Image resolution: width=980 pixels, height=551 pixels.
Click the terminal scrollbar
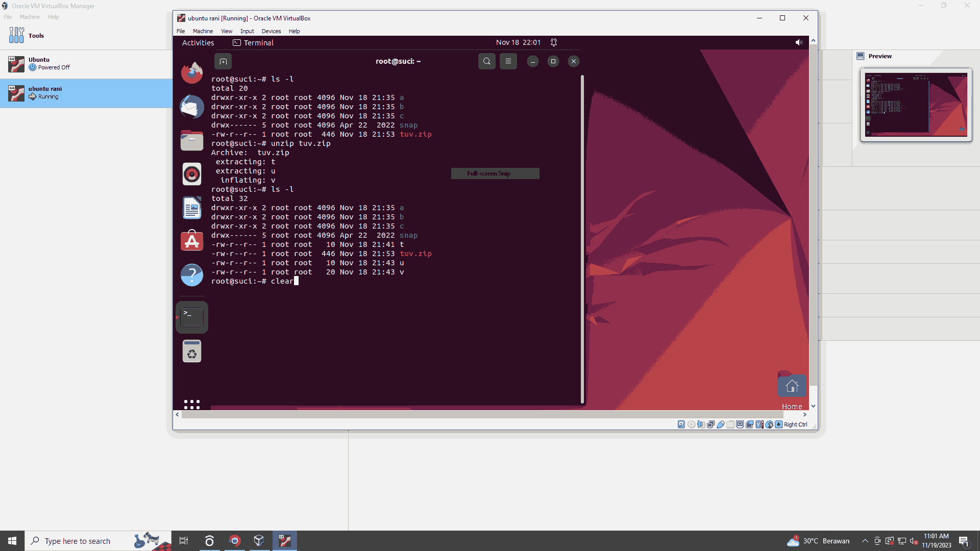582,239
